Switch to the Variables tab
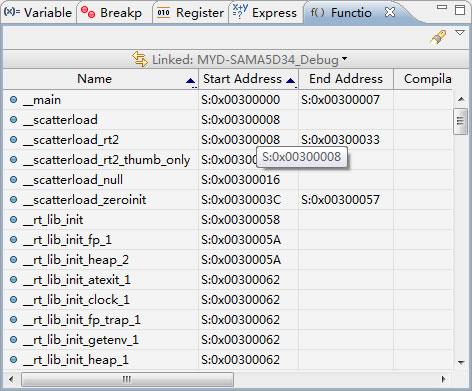Screen dimensions: 472x391 (38, 13)
